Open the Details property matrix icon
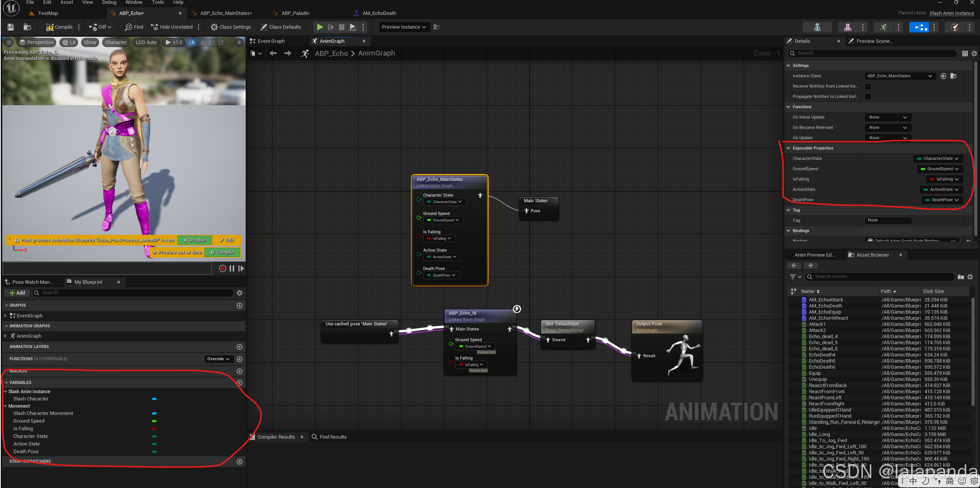This screenshot has height=488, width=980. pyautogui.click(x=965, y=54)
